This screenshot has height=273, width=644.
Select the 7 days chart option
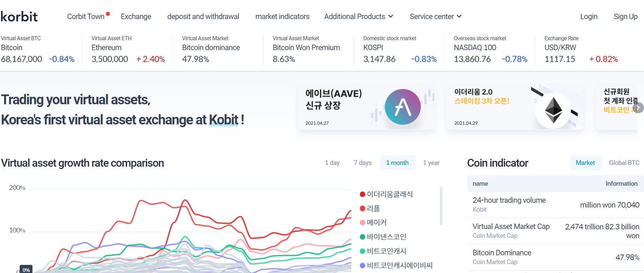[362, 163]
